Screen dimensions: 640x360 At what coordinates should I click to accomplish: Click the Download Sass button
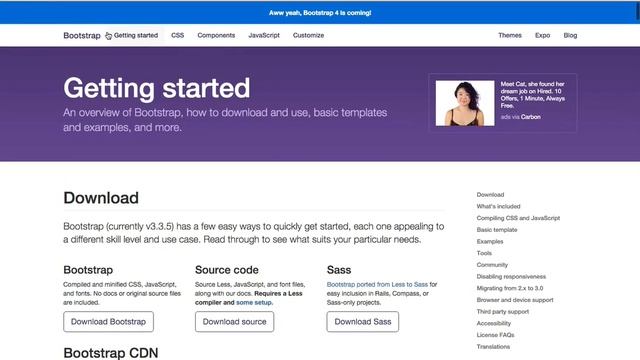click(363, 322)
